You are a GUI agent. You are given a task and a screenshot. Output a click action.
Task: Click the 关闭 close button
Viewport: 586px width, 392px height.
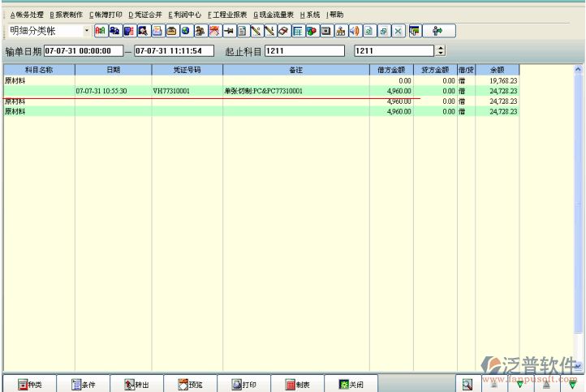[x=351, y=385]
